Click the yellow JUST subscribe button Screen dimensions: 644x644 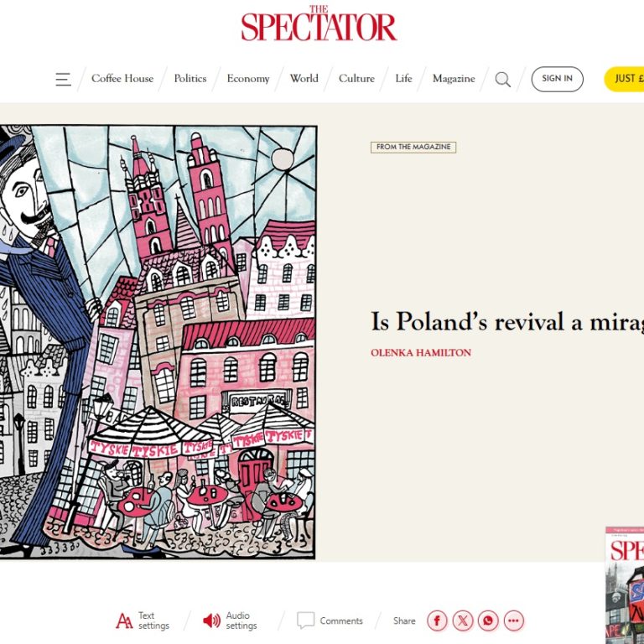(x=624, y=79)
